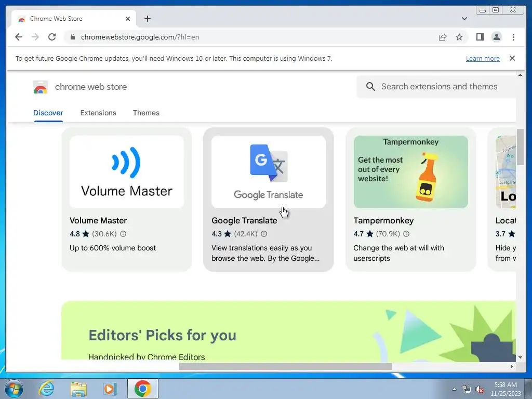Screen dimensions: 532x399
Task: Click 'Change the web at will' description
Action: 398,253
